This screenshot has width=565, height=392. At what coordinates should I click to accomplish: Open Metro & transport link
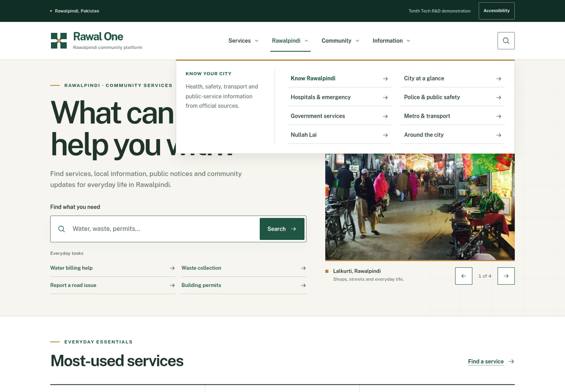(x=453, y=116)
